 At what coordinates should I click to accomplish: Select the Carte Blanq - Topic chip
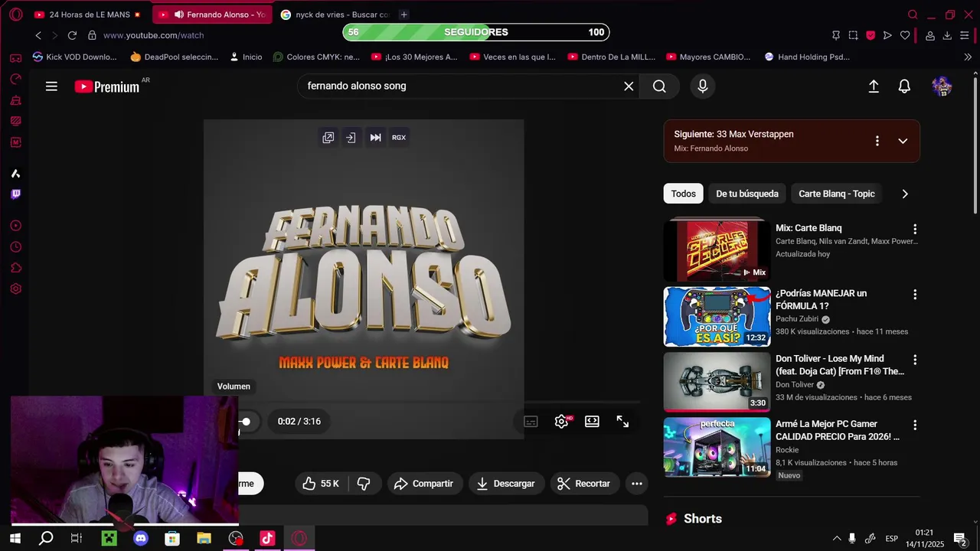coord(836,194)
